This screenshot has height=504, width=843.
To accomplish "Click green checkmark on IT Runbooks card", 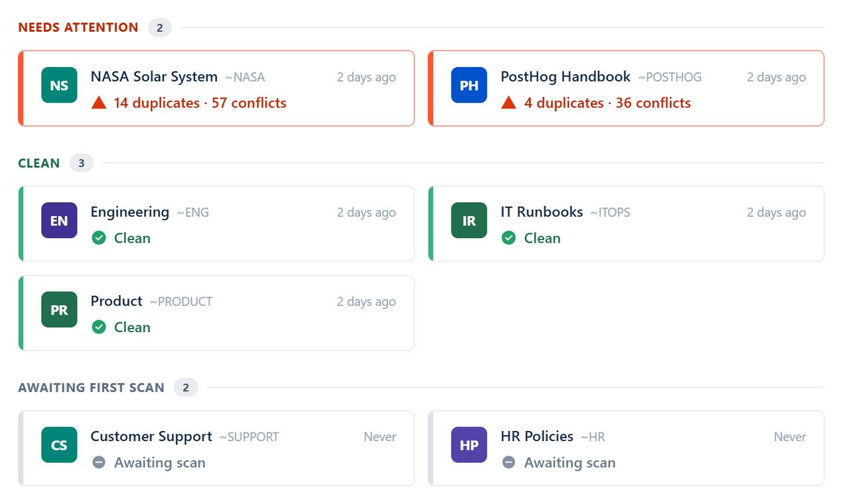I will tap(508, 237).
